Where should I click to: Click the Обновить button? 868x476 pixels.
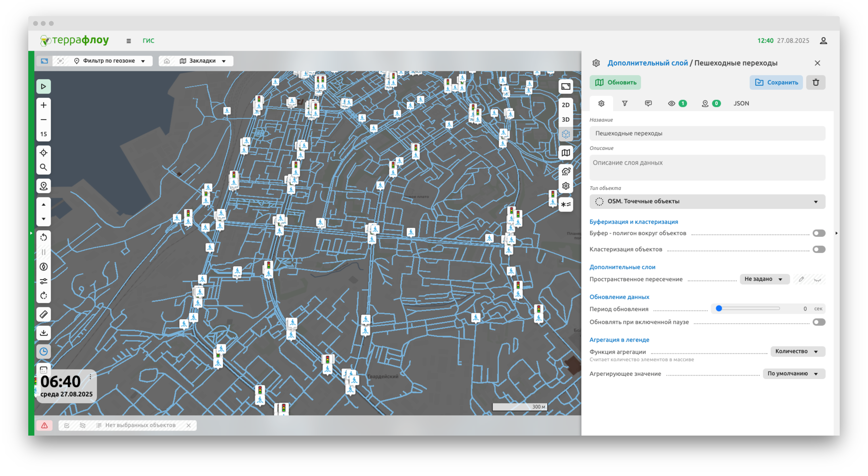tap(615, 83)
